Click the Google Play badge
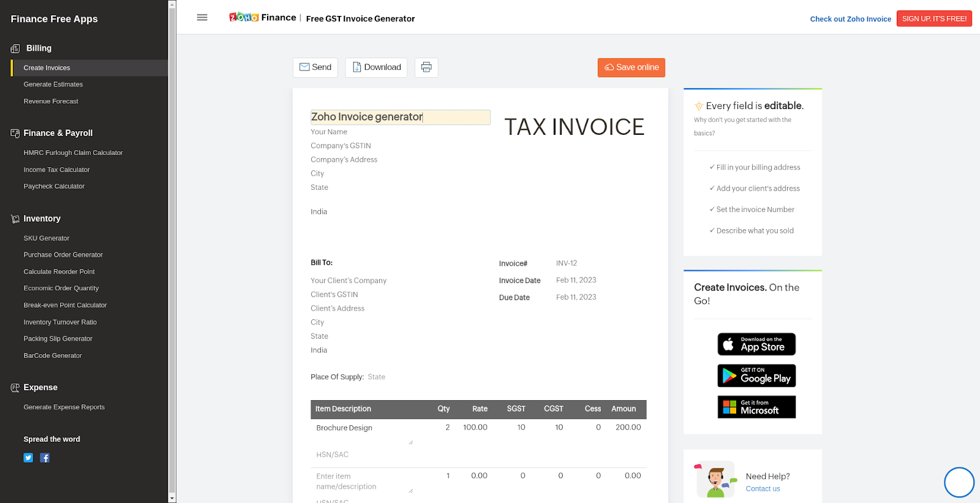980x503 pixels. click(756, 376)
